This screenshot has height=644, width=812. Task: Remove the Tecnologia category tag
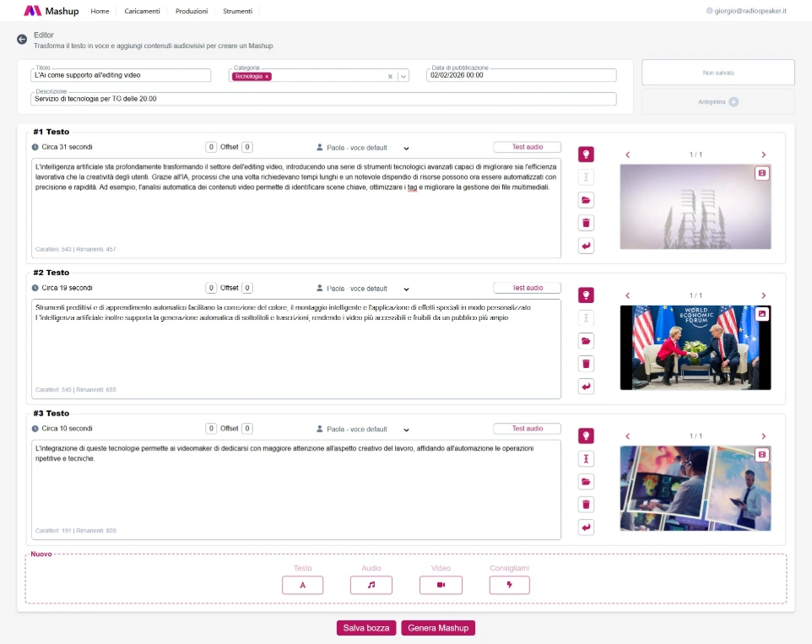click(x=267, y=76)
